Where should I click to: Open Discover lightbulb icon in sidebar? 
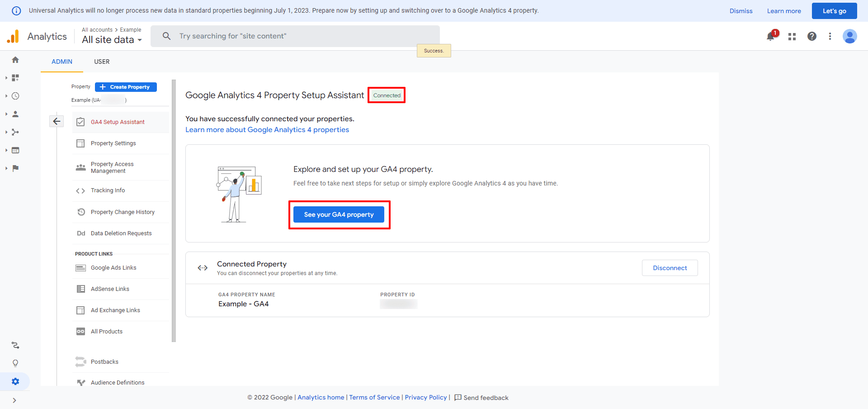15,363
